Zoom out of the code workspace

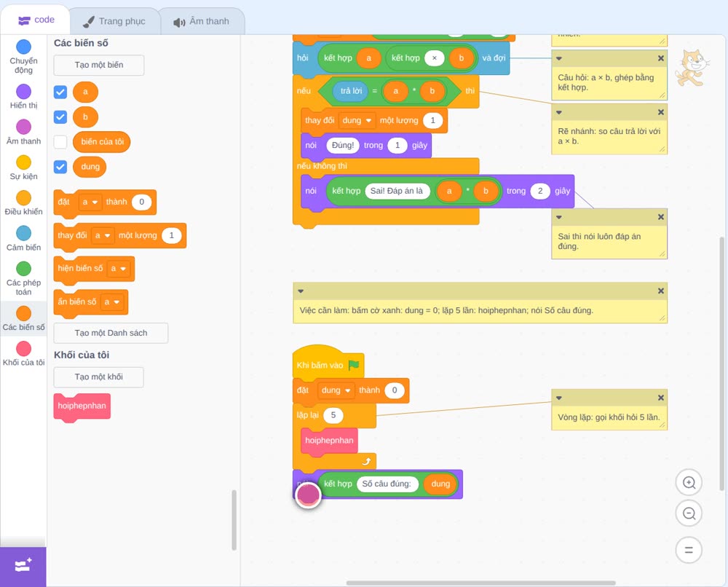pos(689,513)
